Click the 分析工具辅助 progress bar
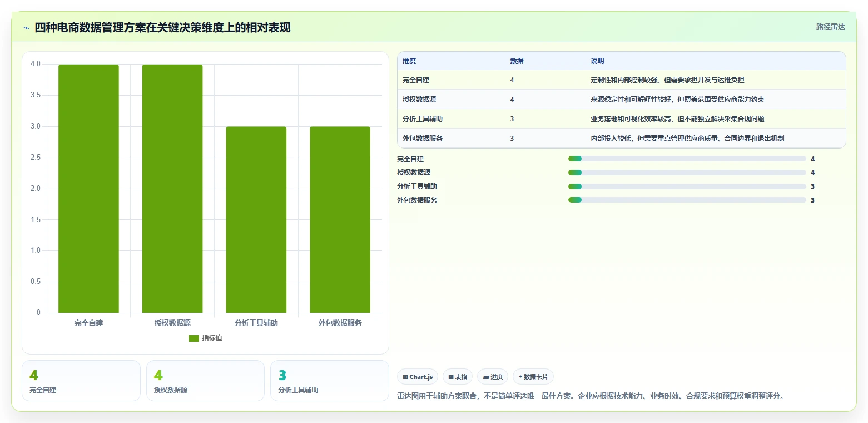 tap(687, 186)
